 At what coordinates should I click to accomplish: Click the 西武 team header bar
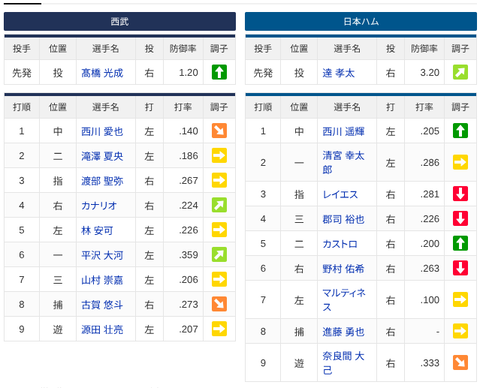[120, 21]
